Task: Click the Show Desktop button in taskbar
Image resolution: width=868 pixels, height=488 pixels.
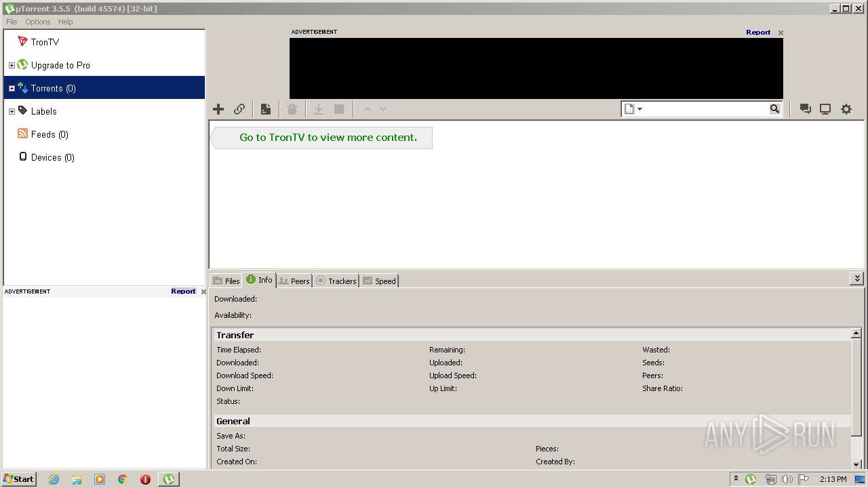Action: point(860,479)
